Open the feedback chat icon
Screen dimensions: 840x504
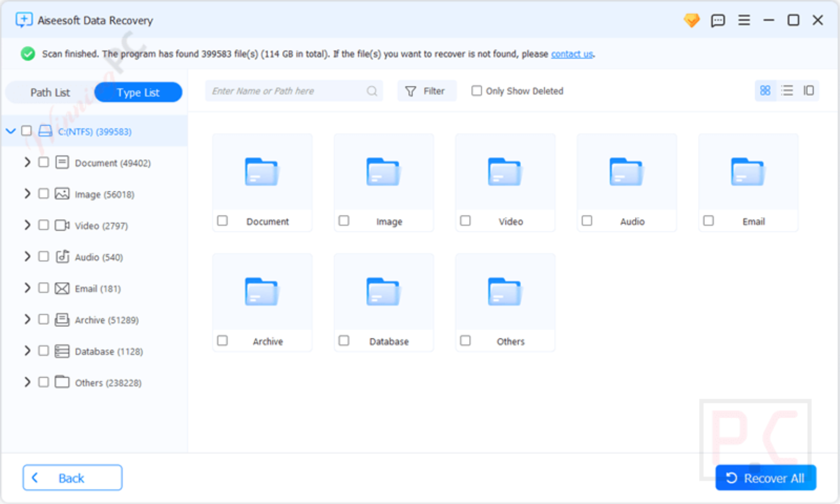click(x=717, y=20)
